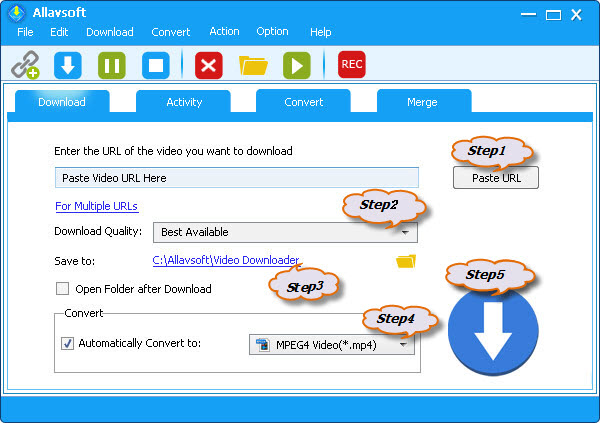600x423 pixels.
Task: Maximize the Allavsoft window
Action: click(x=553, y=15)
